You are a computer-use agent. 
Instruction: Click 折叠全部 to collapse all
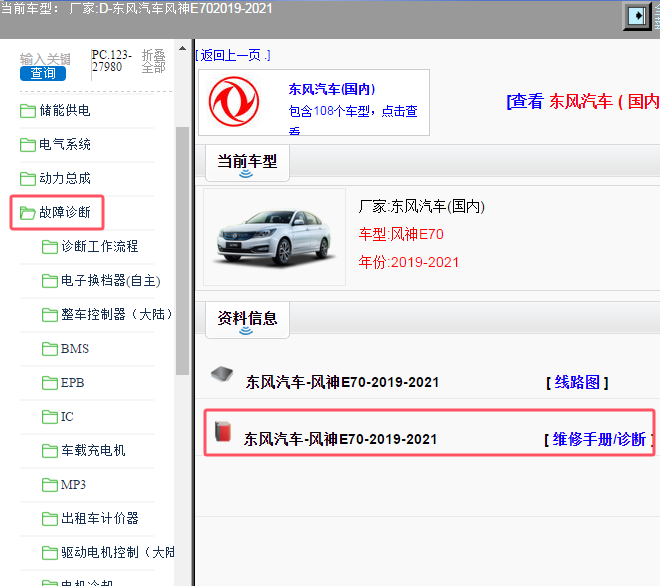(x=153, y=61)
